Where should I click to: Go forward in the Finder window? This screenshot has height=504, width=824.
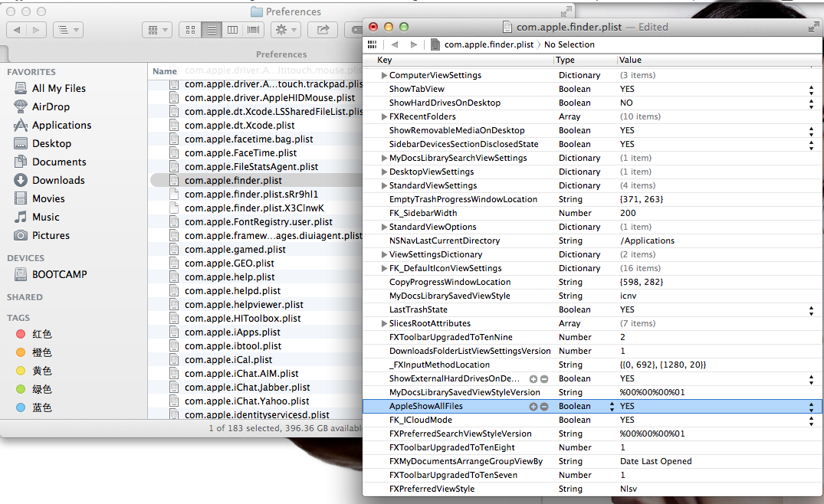tap(36, 30)
